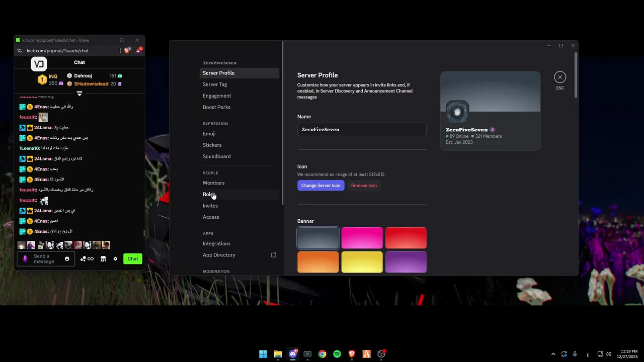This screenshot has width=644, height=362.
Task: Open OBS Studio from the taskbar
Action: (381, 354)
